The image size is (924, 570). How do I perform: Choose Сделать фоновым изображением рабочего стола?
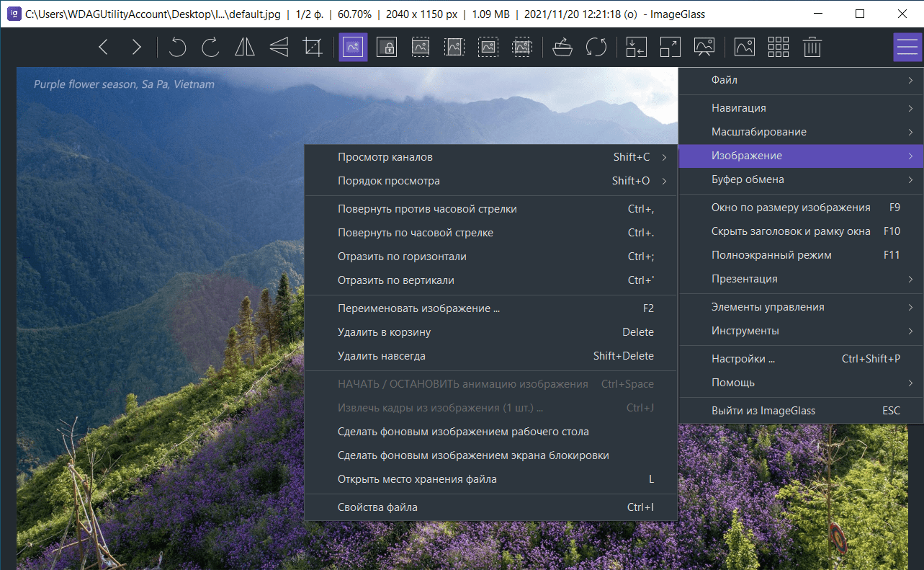490,432
